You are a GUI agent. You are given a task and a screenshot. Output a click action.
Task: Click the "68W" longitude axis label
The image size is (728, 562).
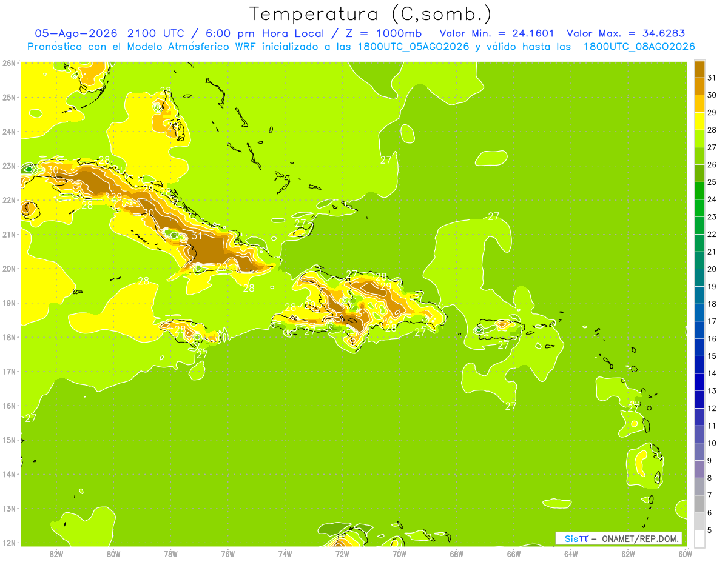(x=457, y=554)
